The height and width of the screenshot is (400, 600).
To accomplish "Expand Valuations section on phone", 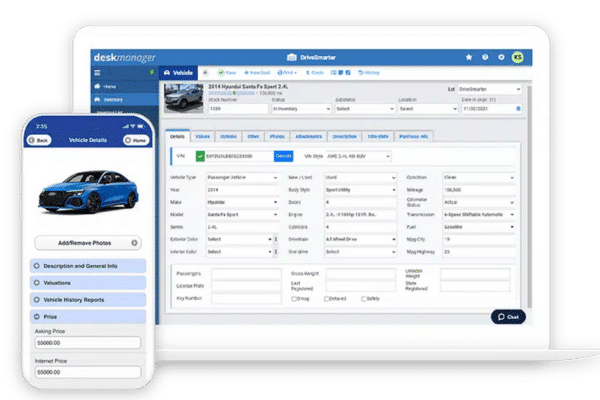I will point(88,282).
